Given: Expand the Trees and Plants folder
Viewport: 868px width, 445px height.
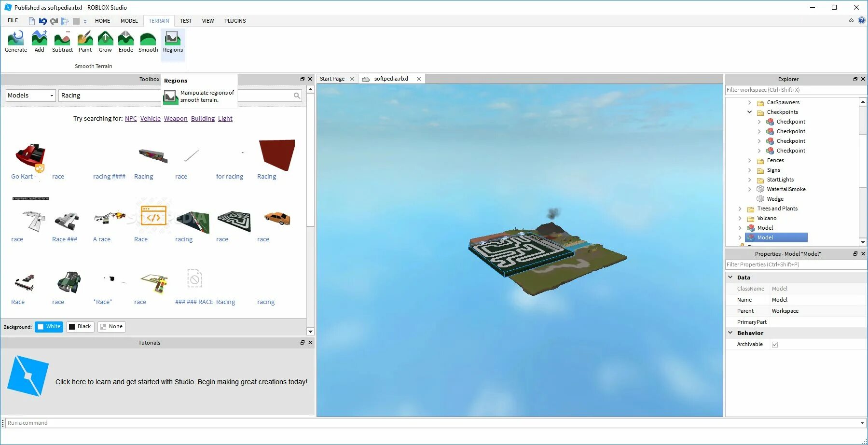Looking at the screenshot, I should point(740,209).
